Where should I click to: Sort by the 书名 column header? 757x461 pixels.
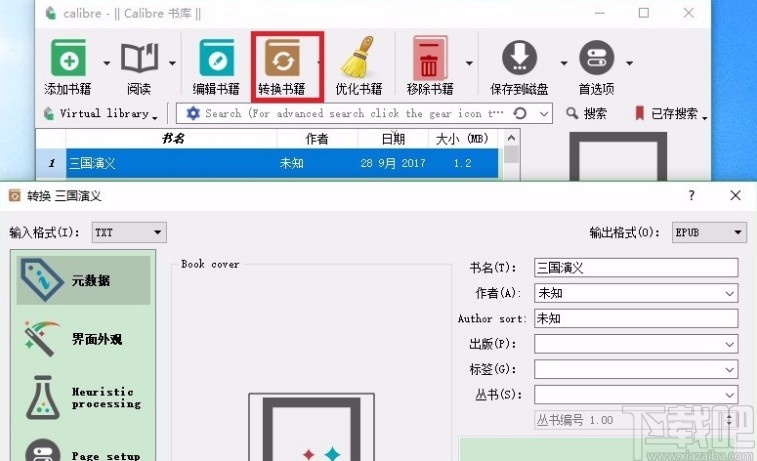[171, 139]
